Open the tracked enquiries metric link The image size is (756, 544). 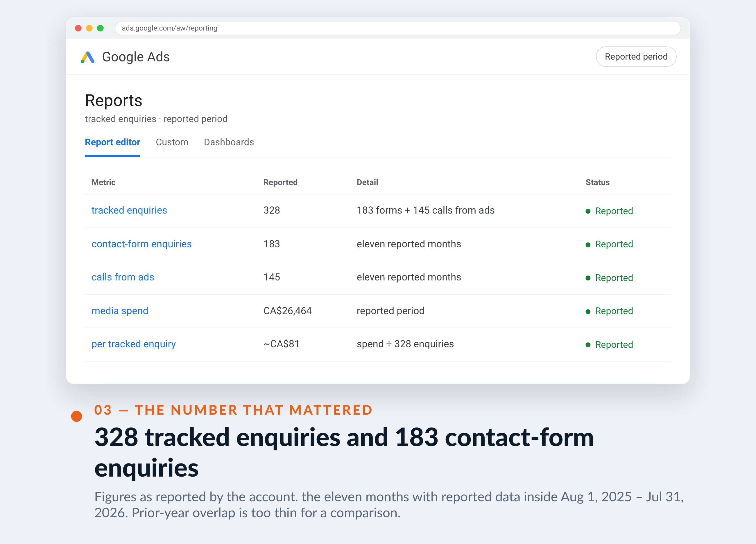click(129, 210)
